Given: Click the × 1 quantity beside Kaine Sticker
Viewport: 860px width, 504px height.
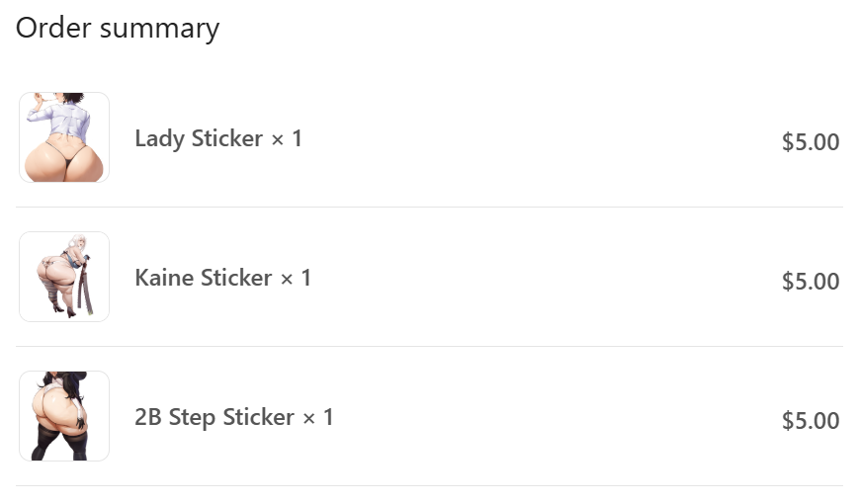Looking at the screenshot, I should click(296, 278).
